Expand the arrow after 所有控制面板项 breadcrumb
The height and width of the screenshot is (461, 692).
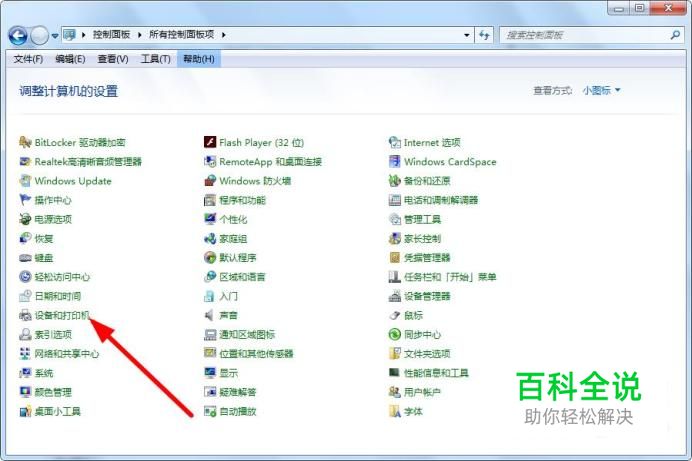click(223, 35)
